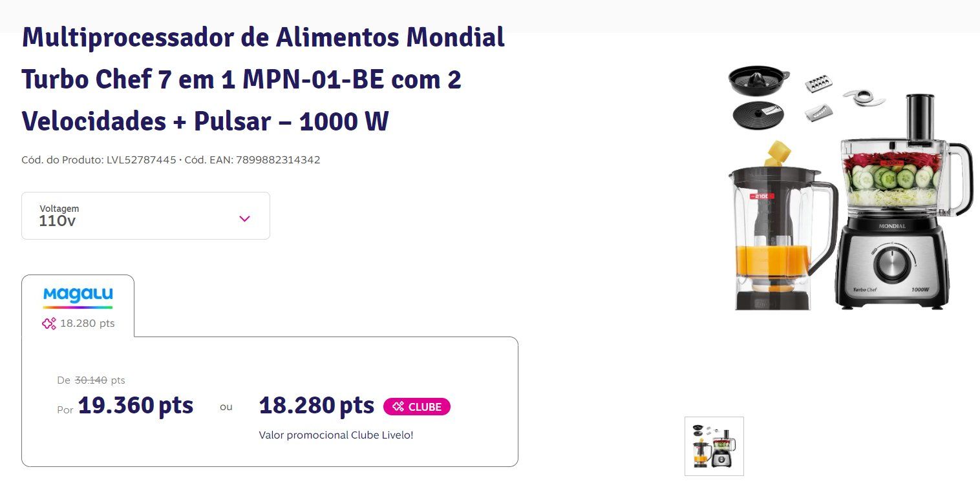This screenshot has width=980, height=487.
Task: Select the Magalu seller tab
Action: point(78,306)
